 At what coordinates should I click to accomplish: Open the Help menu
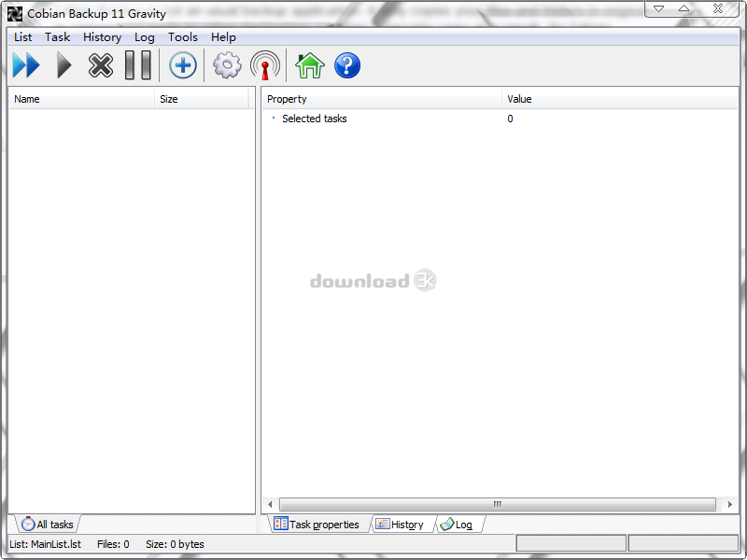pos(223,37)
